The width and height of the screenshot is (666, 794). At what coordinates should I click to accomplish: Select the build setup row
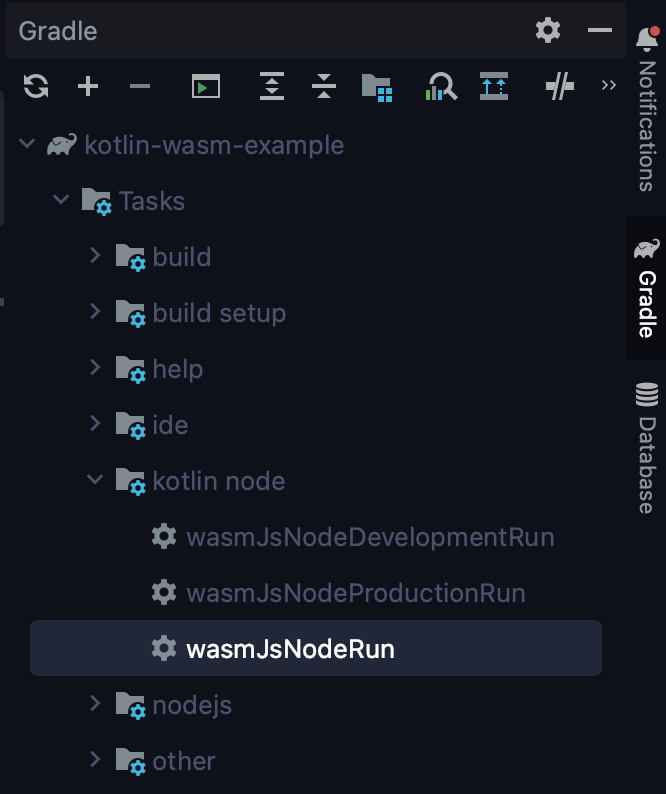point(316,313)
